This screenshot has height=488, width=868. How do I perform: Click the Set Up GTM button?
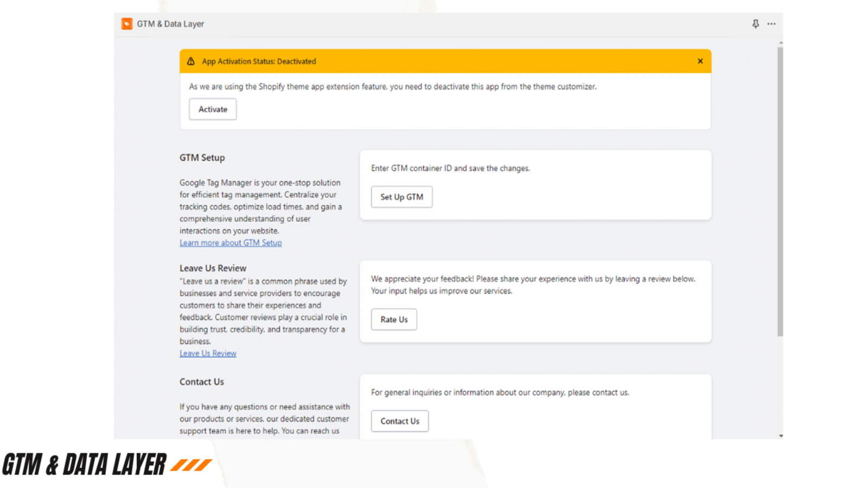tap(402, 197)
